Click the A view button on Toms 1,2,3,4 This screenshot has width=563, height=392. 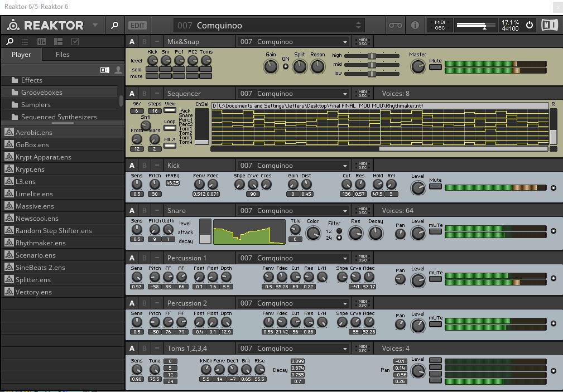click(x=132, y=349)
